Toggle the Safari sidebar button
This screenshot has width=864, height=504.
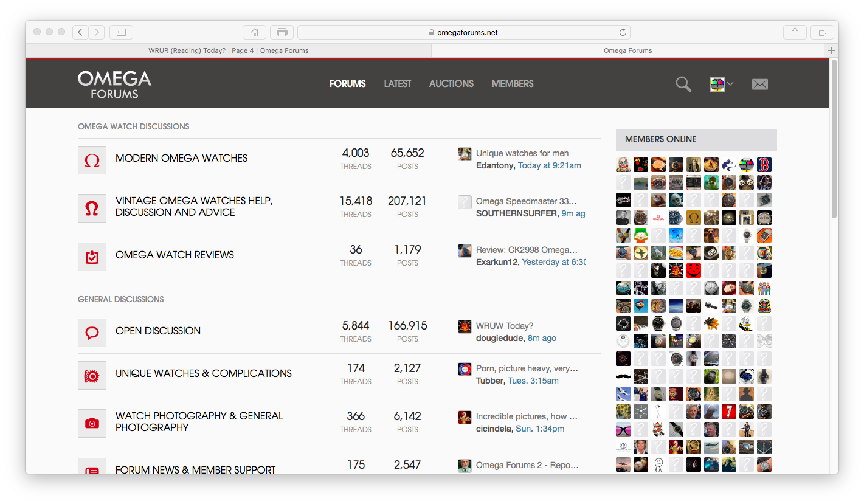point(121,32)
